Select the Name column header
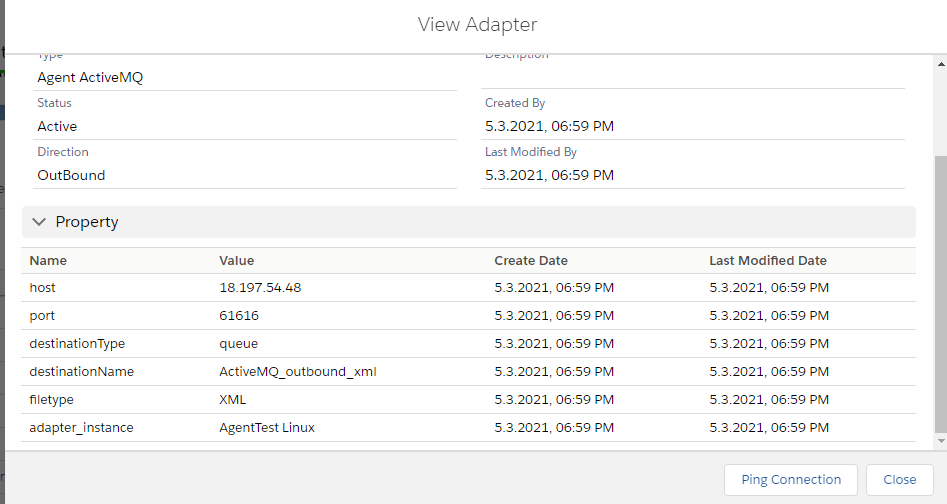Image resolution: width=947 pixels, height=504 pixels. point(48,260)
